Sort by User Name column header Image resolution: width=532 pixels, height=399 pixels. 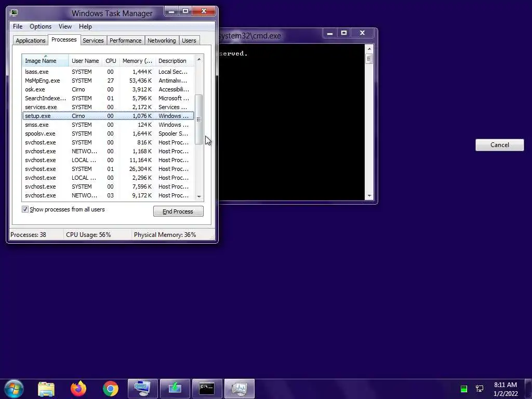pyautogui.click(x=86, y=61)
